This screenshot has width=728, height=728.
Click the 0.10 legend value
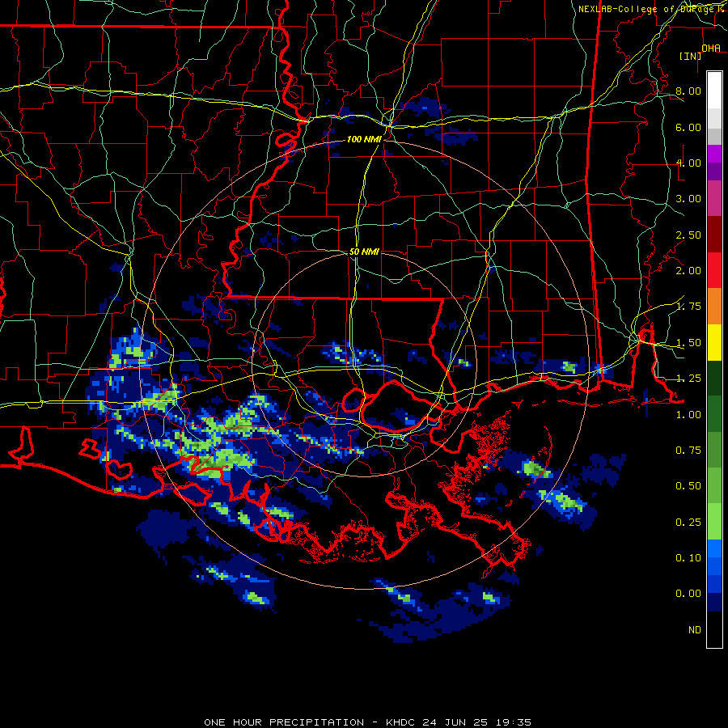[x=688, y=558]
